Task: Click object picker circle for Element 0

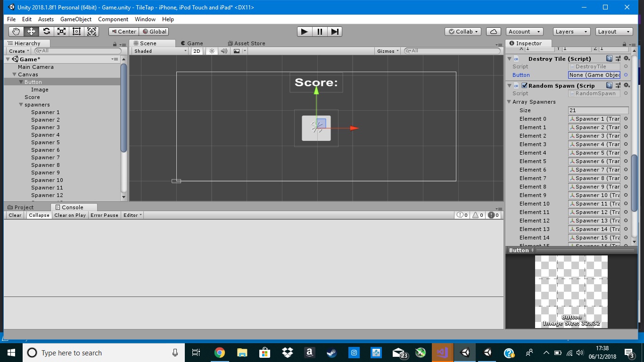Action: (626, 119)
